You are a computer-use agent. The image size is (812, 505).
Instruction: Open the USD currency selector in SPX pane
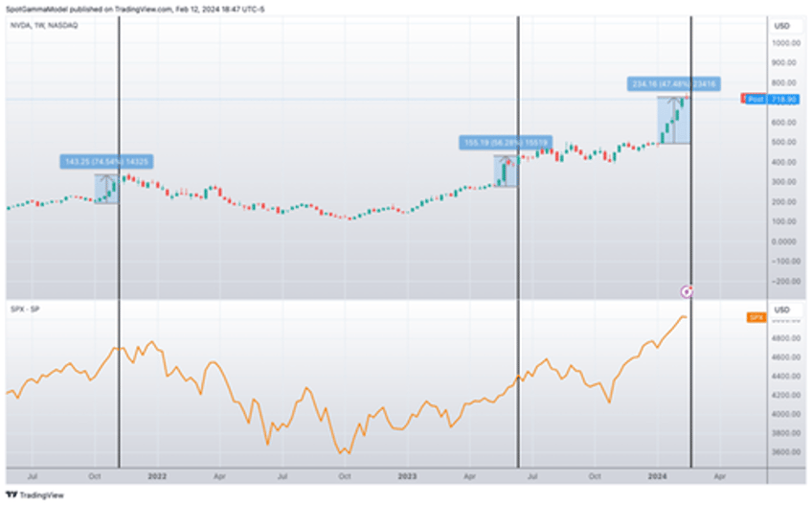pos(782,310)
